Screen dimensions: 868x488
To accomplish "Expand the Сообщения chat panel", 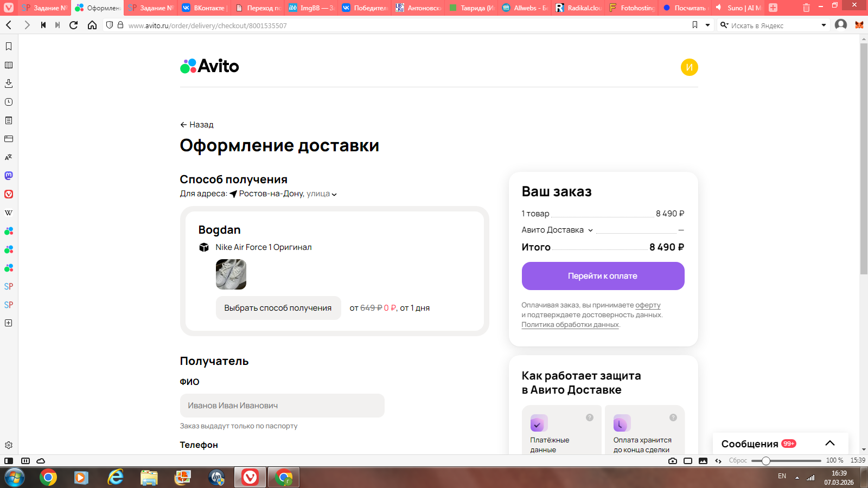I will tap(830, 444).
